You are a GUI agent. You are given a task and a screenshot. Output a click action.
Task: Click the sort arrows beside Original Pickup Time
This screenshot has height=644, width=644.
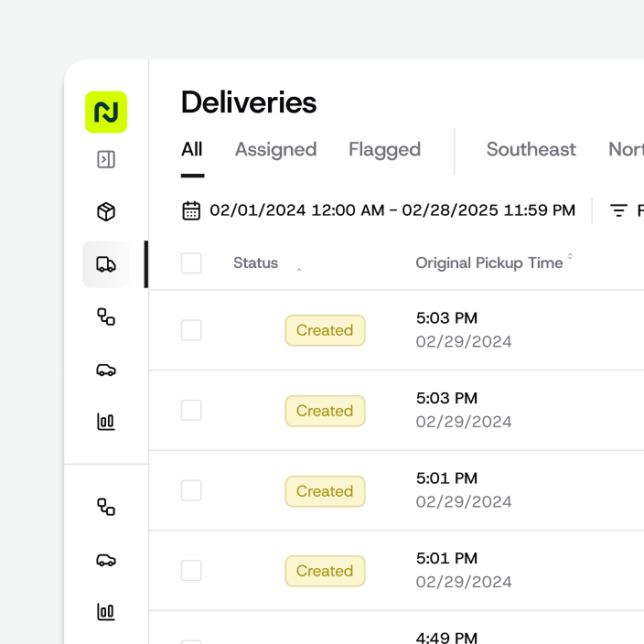click(570, 256)
